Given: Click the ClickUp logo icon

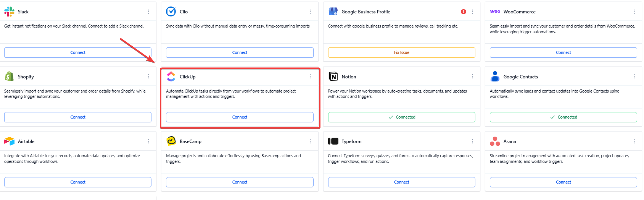Looking at the screenshot, I should (171, 76).
